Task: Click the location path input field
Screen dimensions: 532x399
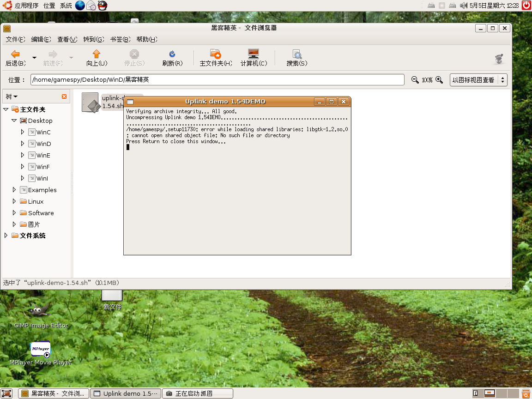Action: (x=217, y=80)
